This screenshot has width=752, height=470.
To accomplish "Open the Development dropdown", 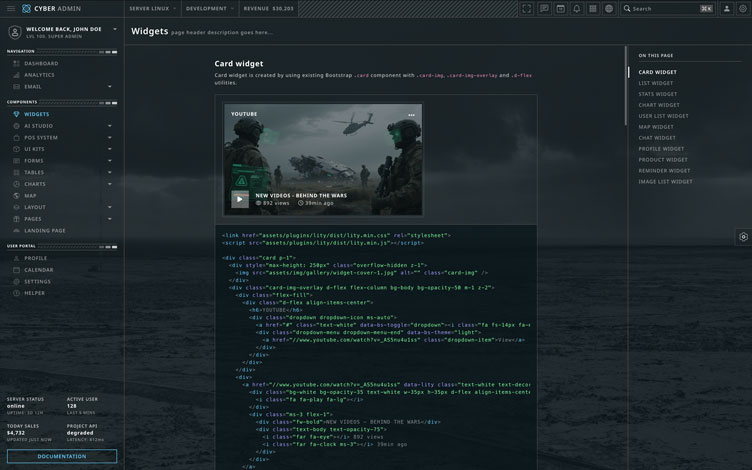I will click(x=208, y=8).
